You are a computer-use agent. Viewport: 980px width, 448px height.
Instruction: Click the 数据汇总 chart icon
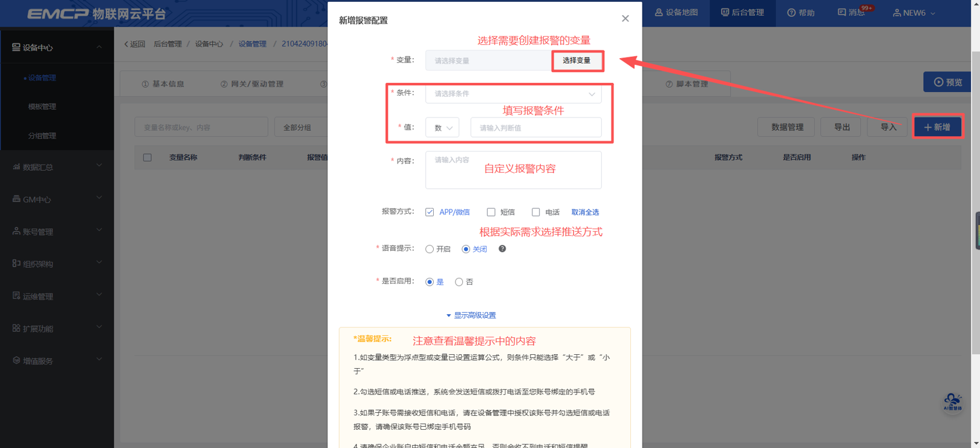point(16,166)
